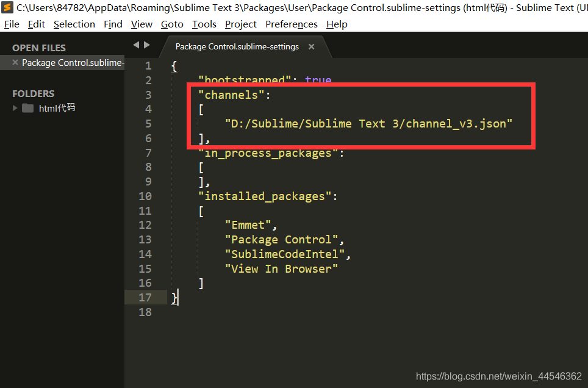Click the closing bracket on line 16
The height and width of the screenshot is (388, 588).
(201, 283)
